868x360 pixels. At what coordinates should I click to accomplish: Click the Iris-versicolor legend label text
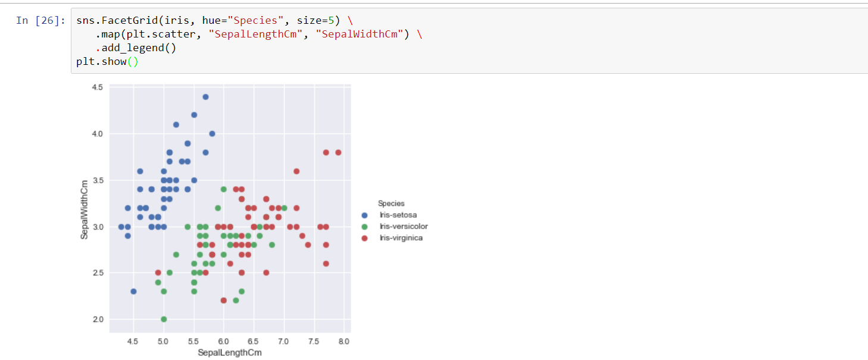[403, 227]
